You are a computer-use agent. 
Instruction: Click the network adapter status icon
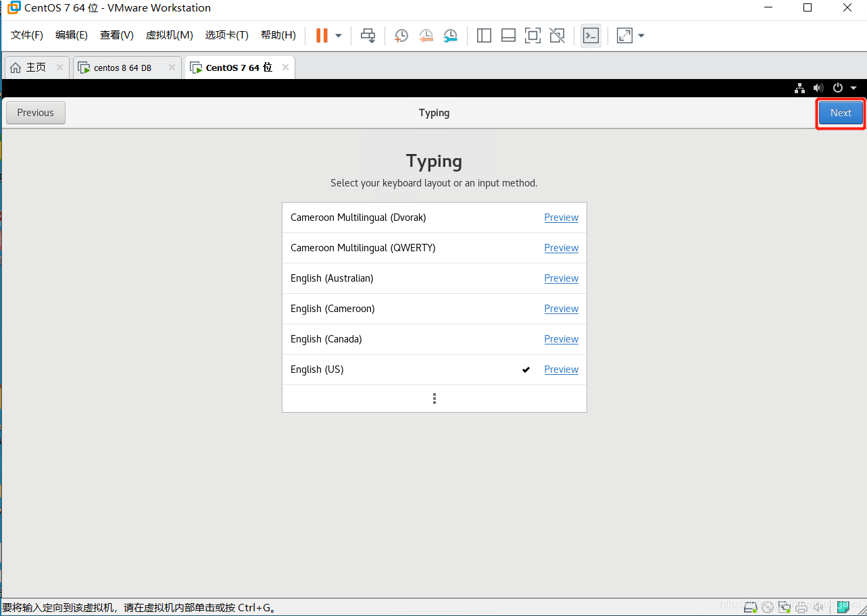[x=784, y=607]
